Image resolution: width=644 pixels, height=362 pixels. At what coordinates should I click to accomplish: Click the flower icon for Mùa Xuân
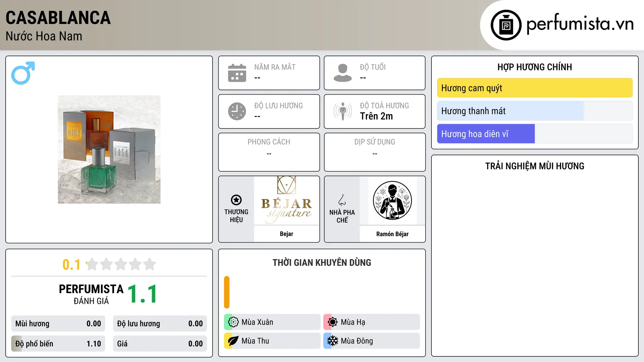[233, 322]
